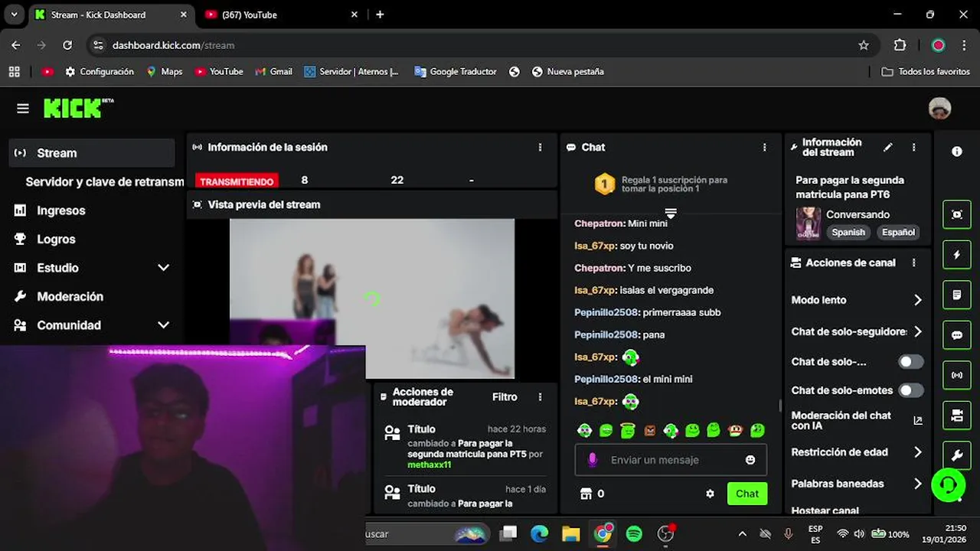Toggle the note document widget icon
The image size is (980, 551).
(x=957, y=295)
